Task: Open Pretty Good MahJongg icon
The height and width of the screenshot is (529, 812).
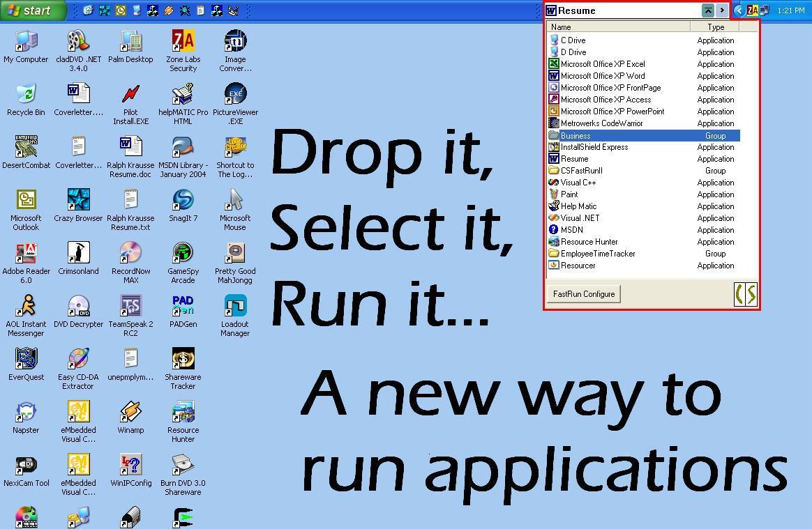Action: coord(235,263)
